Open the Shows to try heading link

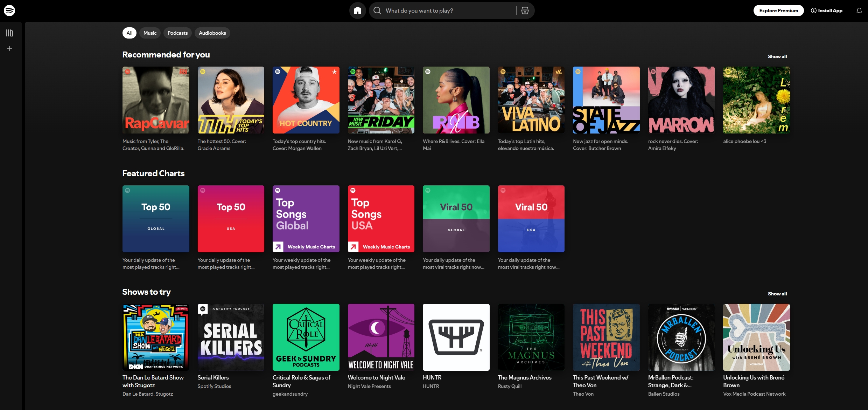coord(146,292)
